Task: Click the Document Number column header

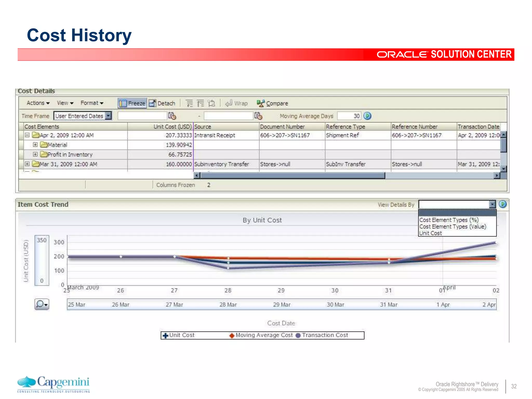Action: point(292,127)
